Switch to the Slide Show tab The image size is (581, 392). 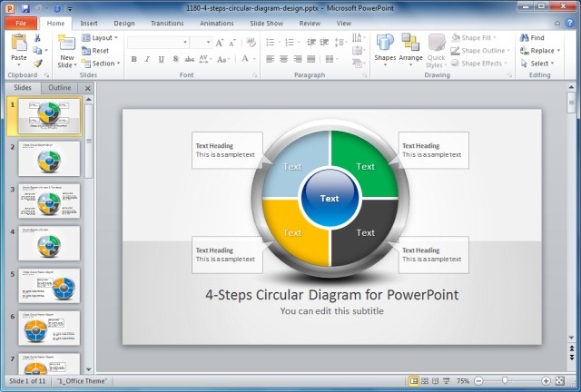266,23
